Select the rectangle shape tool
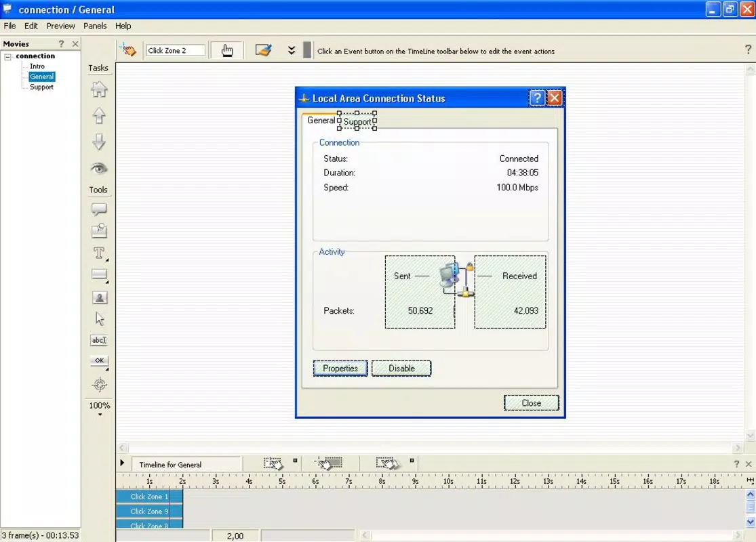 (99, 274)
